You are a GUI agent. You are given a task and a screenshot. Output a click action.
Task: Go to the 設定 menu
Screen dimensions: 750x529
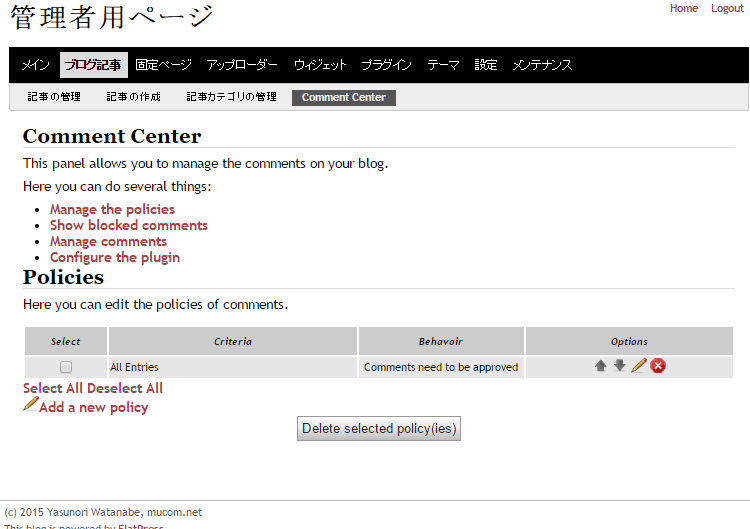coord(486,65)
